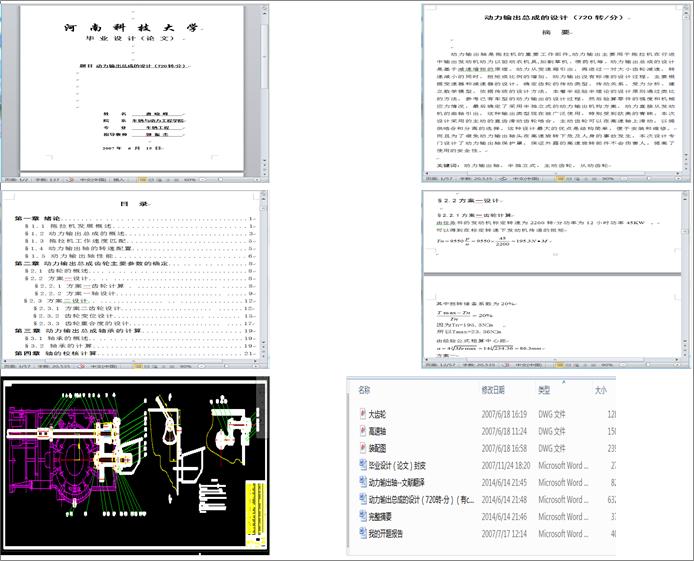Click right arrow of abstract window horizontal scrollbar

tap(677, 173)
